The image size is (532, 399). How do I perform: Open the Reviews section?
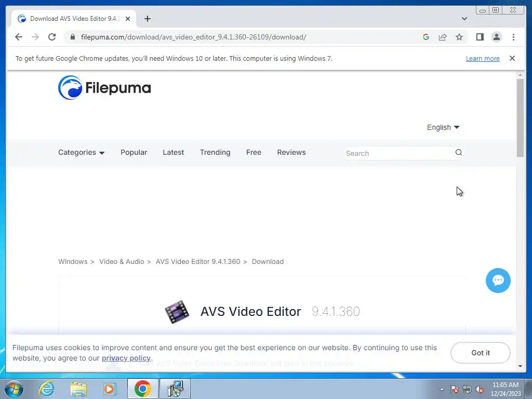coord(291,152)
